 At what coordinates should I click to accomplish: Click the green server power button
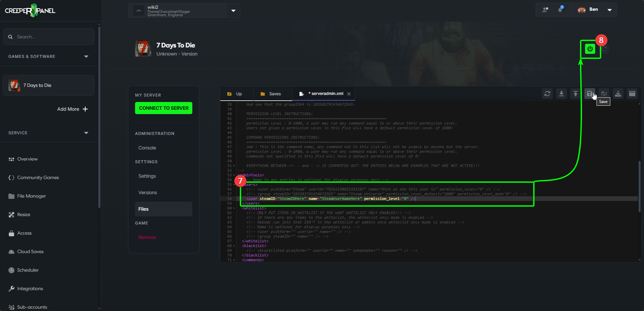click(590, 49)
